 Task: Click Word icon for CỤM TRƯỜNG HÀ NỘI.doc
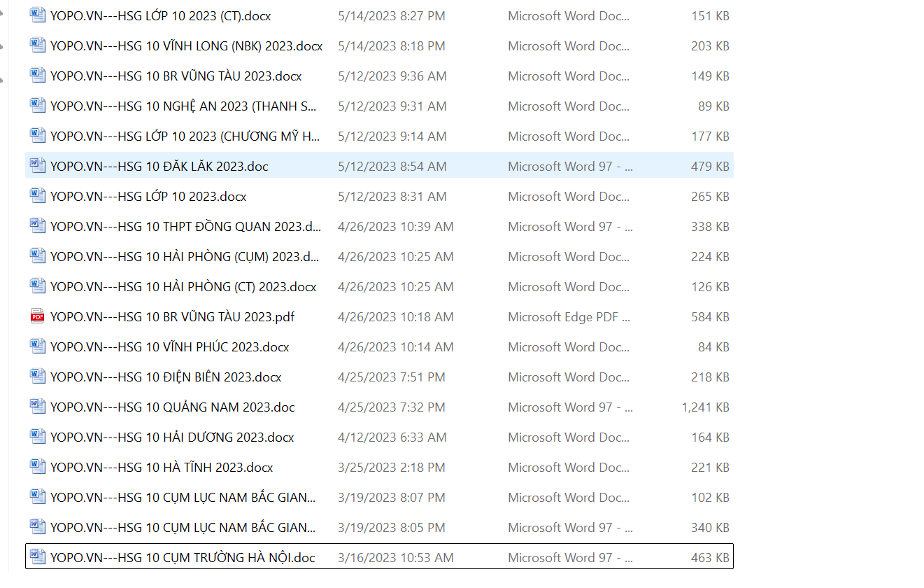(38, 558)
